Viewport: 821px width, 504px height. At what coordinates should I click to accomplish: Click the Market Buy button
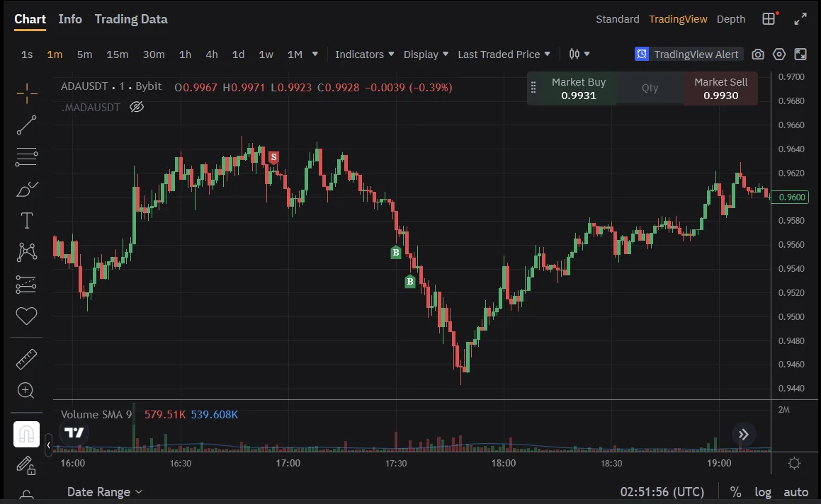click(x=579, y=88)
